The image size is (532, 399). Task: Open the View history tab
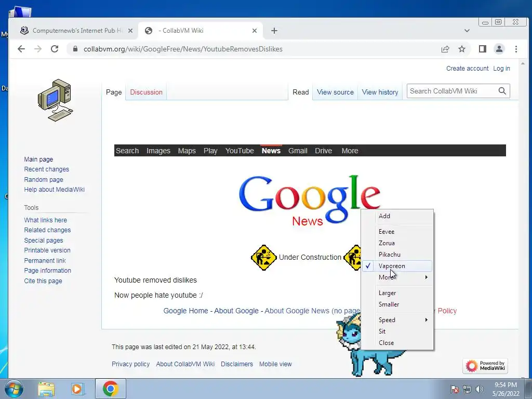pos(380,92)
